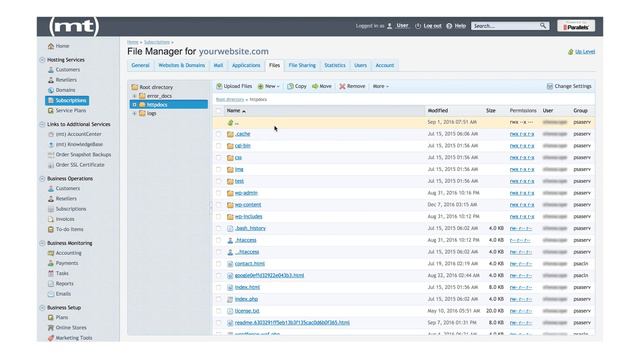Click the Log out link
This screenshot has width=640, height=360.
pos(432,26)
